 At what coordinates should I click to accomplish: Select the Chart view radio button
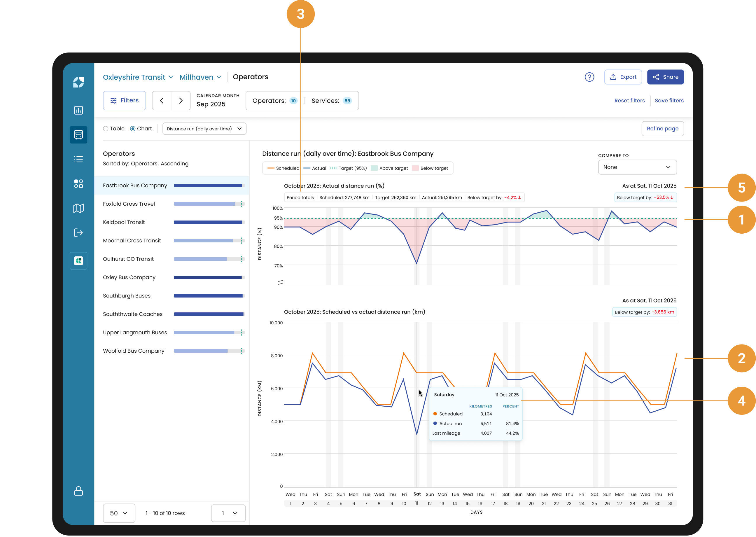[133, 129]
